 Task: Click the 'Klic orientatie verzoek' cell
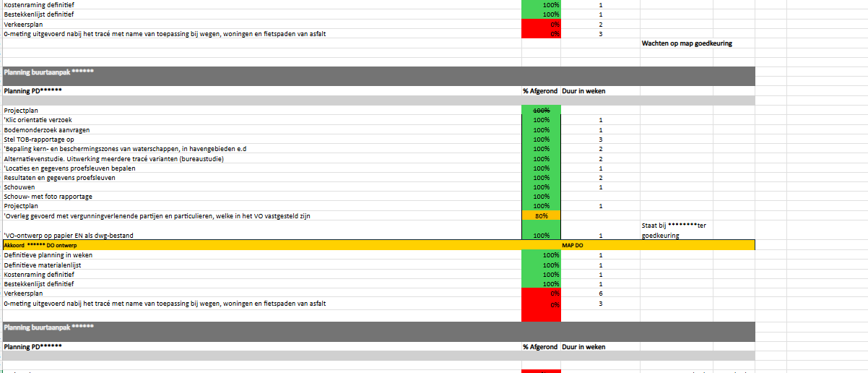38,120
